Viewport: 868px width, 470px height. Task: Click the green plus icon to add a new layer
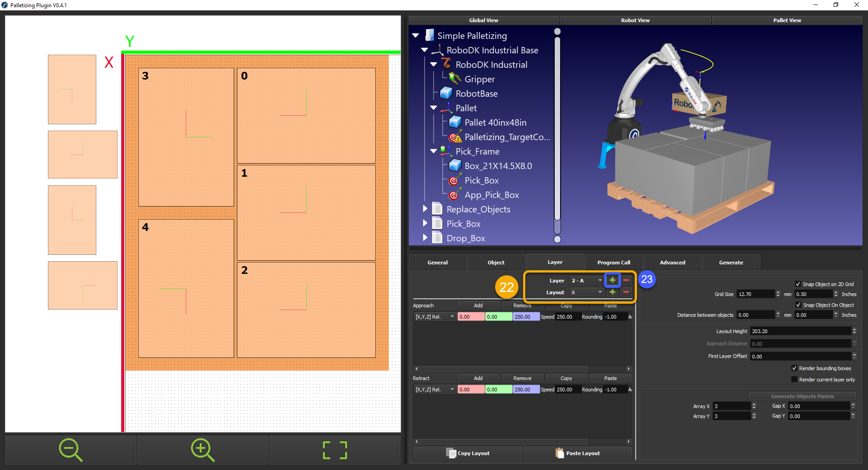[x=612, y=280]
